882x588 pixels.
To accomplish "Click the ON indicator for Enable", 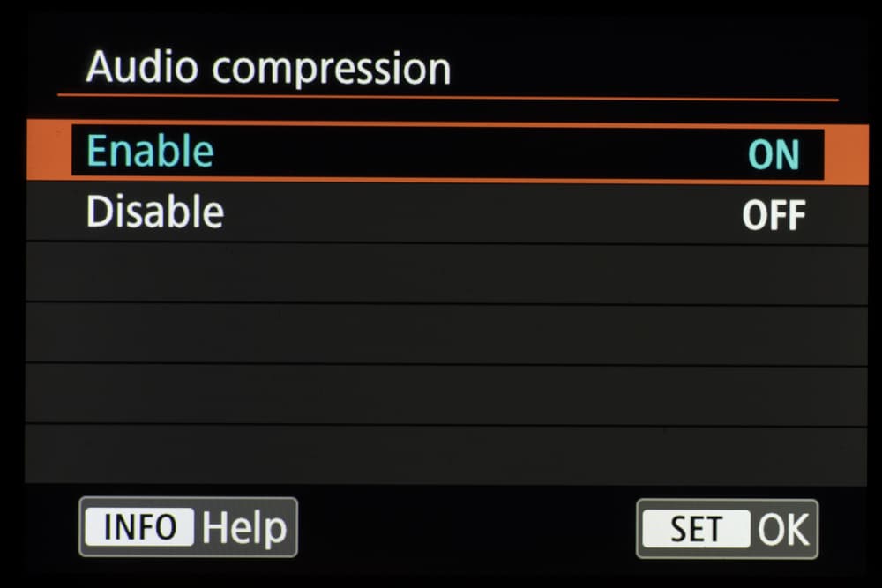I will tap(773, 155).
